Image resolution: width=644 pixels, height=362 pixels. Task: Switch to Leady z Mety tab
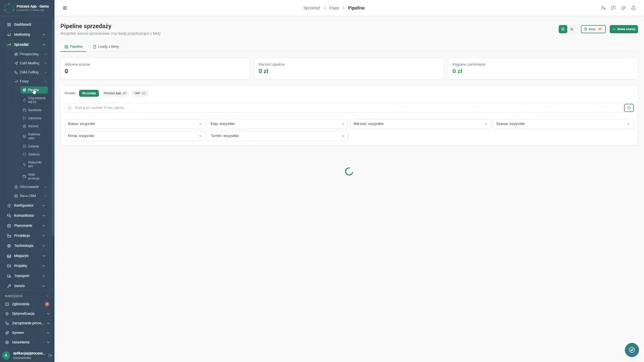[x=106, y=46]
